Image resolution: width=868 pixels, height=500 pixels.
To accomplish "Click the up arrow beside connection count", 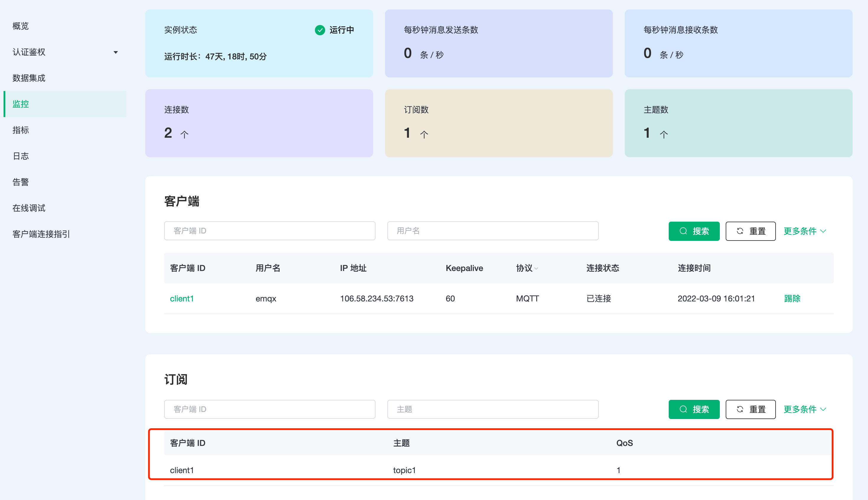I will click(184, 134).
